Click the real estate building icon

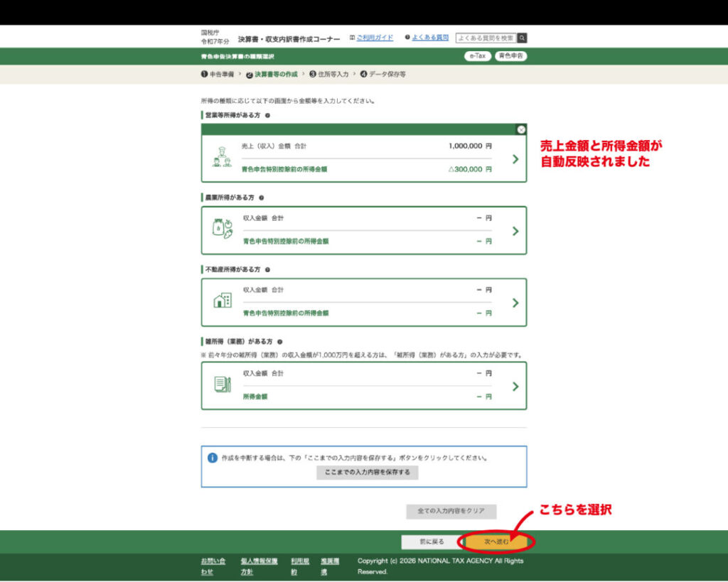tap(223, 301)
